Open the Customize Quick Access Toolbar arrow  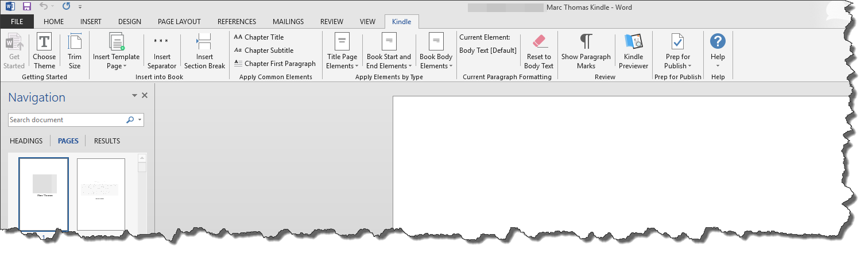pos(80,7)
